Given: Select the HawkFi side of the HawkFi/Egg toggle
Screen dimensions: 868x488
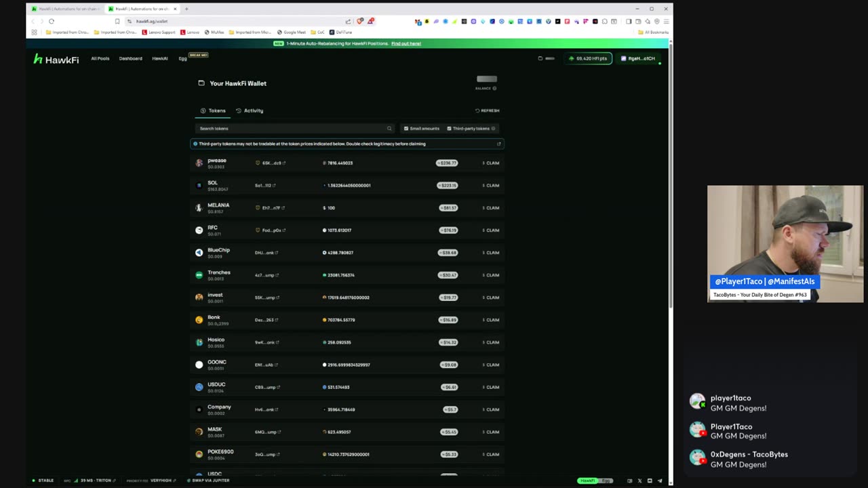Looking at the screenshot, I should pyautogui.click(x=588, y=481).
